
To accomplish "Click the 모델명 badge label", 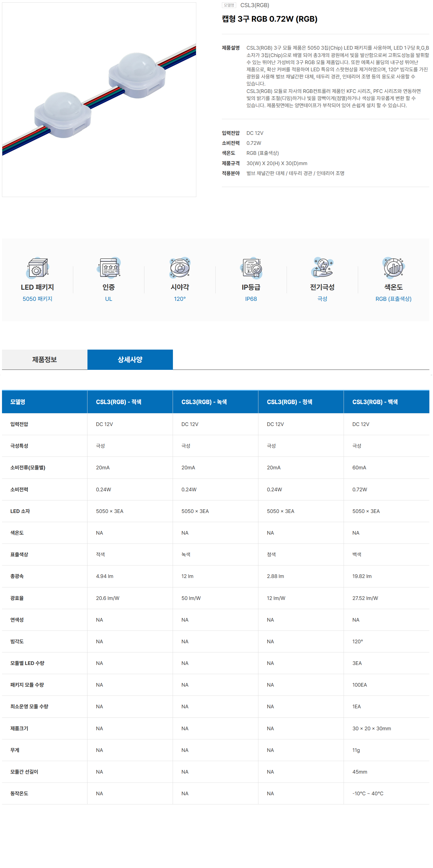I will [x=229, y=5].
